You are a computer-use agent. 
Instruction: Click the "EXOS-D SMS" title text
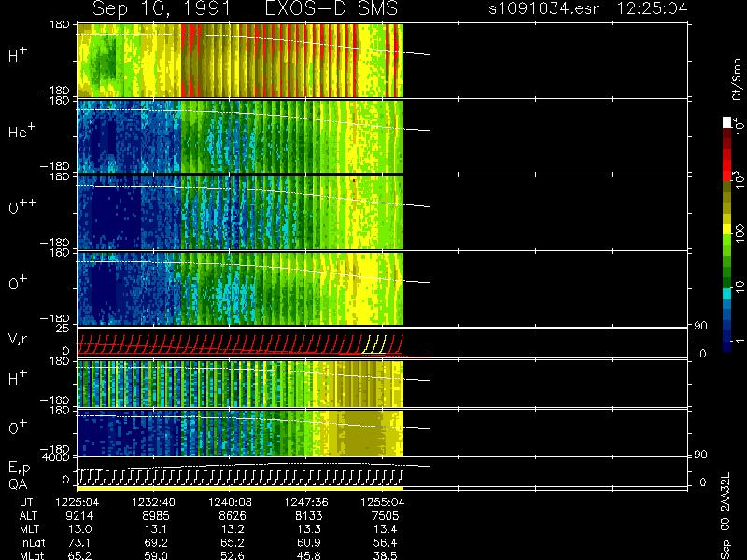[x=331, y=8]
